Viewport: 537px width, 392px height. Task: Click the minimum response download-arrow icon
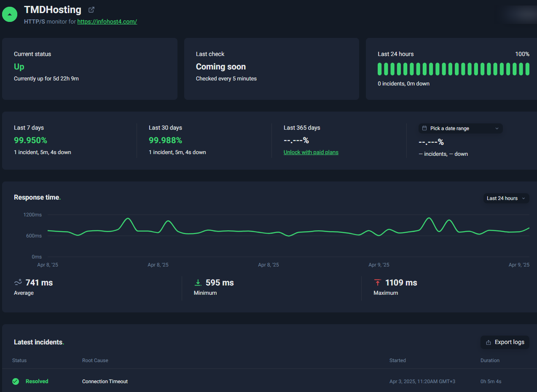198,283
